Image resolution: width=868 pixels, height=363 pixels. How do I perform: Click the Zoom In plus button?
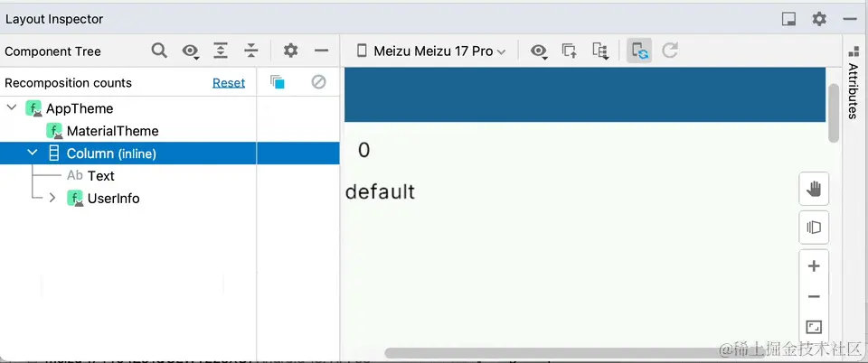click(x=814, y=266)
